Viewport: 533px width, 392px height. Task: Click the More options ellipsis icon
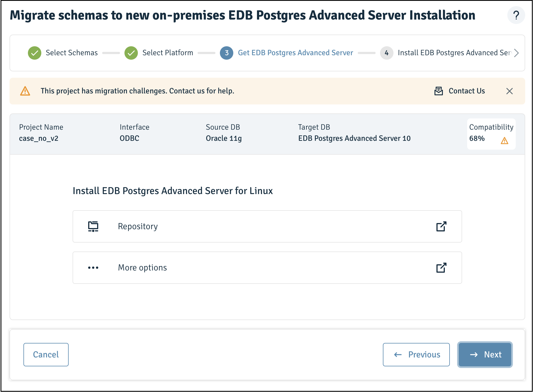(x=93, y=268)
